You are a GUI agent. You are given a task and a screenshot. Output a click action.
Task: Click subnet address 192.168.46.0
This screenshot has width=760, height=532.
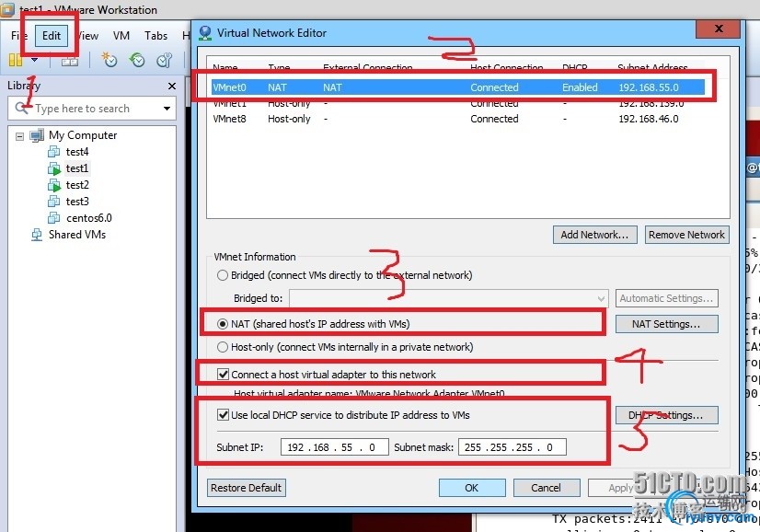pos(649,119)
